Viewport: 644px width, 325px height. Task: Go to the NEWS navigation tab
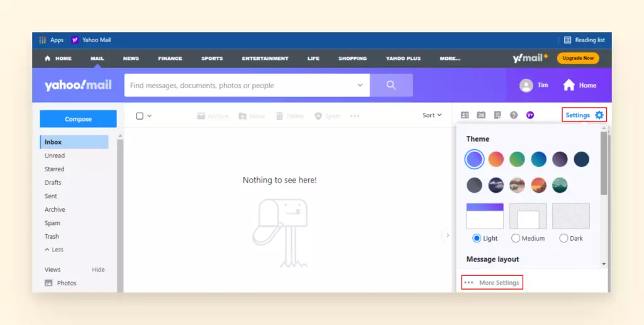pyautogui.click(x=131, y=59)
